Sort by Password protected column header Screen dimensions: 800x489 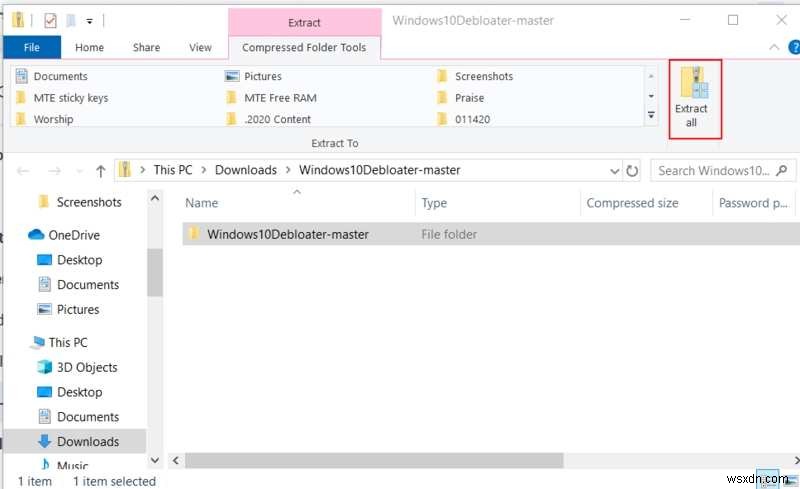click(x=754, y=203)
